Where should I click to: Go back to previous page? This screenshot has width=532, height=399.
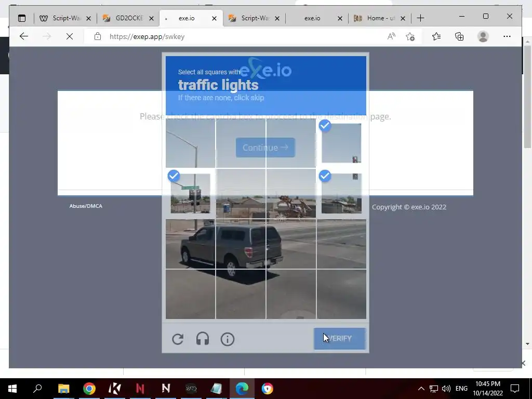pos(24,36)
